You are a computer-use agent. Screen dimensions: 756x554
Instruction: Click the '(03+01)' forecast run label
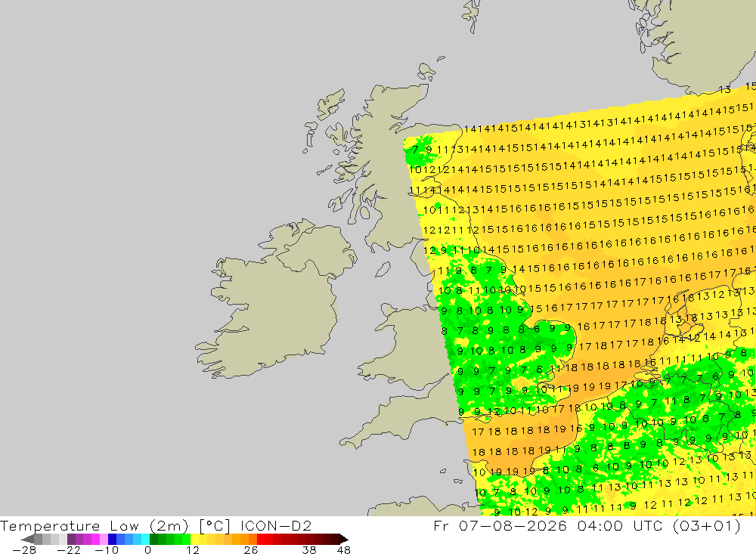click(707, 525)
